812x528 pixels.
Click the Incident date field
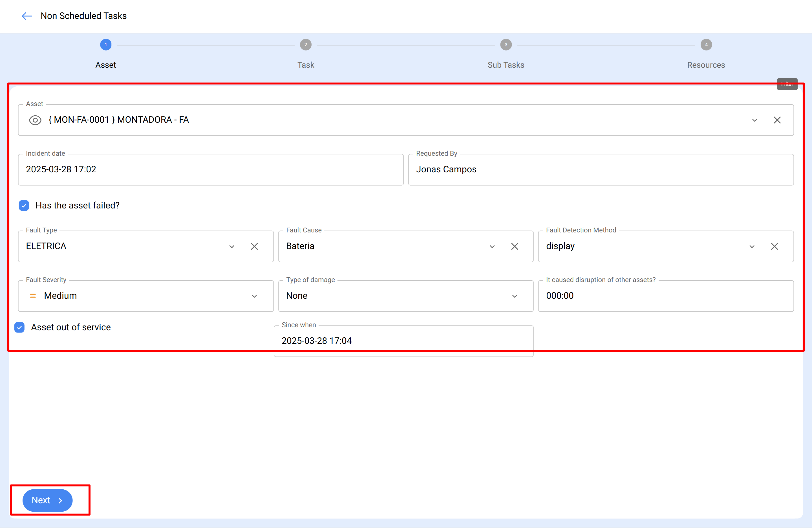(x=211, y=170)
